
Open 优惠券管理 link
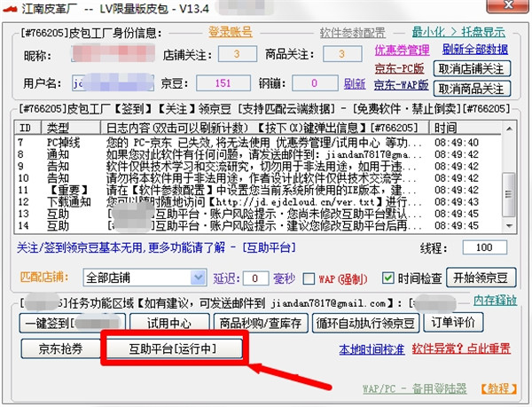coord(402,51)
